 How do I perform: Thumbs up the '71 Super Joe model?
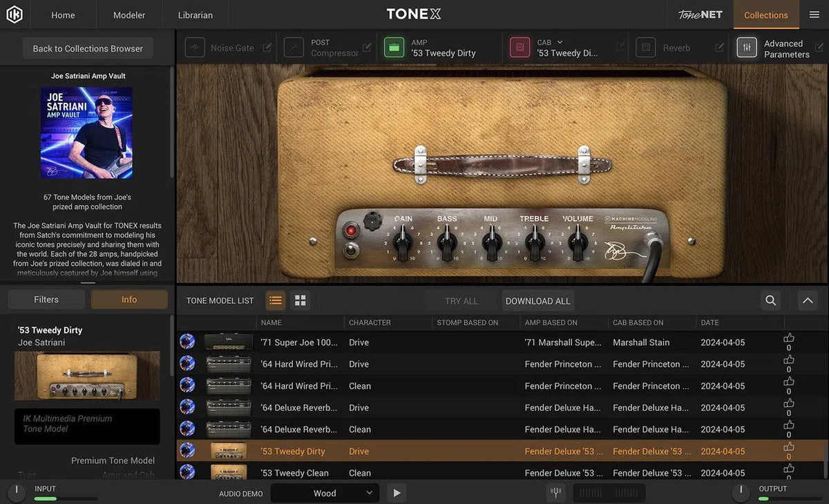pyautogui.click(x=789, y=338)
